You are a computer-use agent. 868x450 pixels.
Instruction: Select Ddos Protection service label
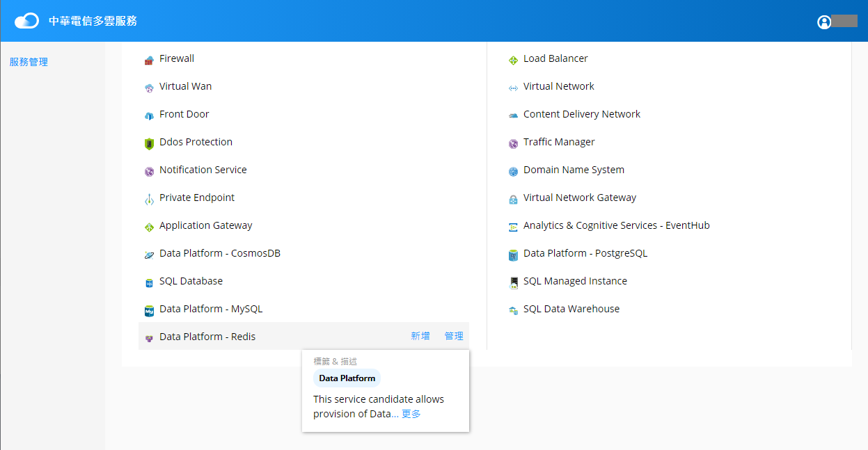196,142
